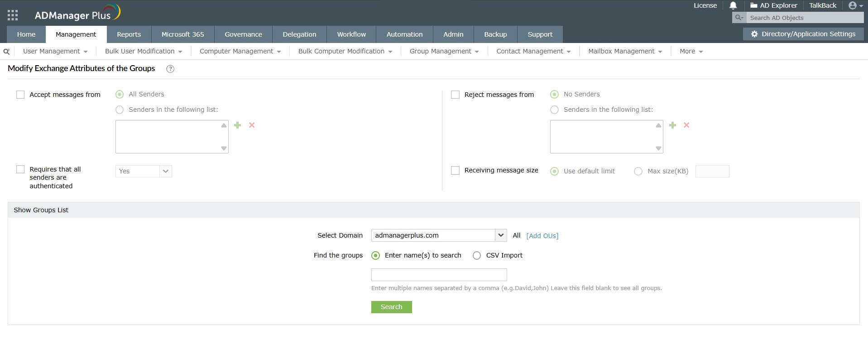Switch to the Automation tab
The width and height of the screenshot is (868, 358).
pyautogui.click(x=405, y=34)
